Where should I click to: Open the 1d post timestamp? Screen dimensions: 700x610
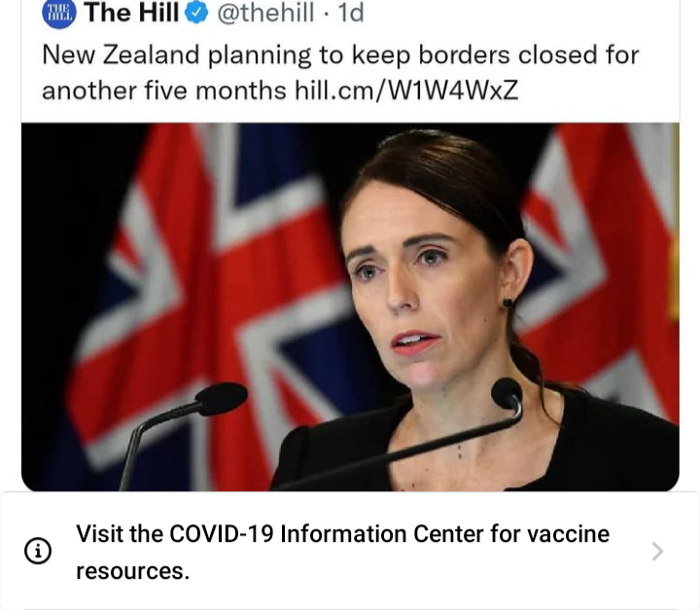(351, 13)
